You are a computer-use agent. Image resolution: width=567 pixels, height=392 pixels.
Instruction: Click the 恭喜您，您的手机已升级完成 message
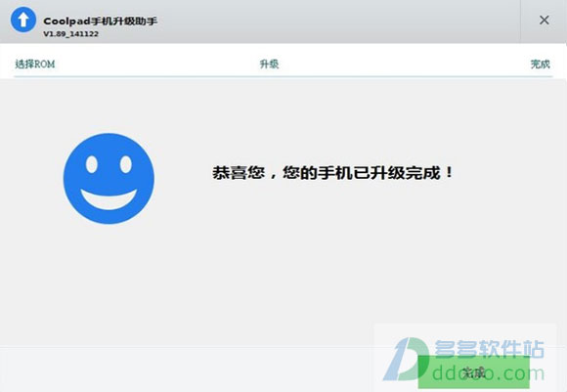click(332, 172)
